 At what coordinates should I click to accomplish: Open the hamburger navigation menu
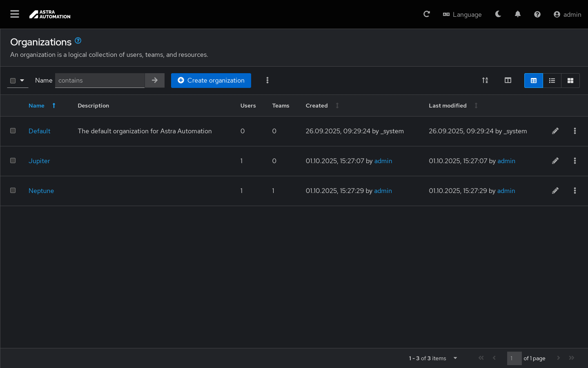point(15,14)
